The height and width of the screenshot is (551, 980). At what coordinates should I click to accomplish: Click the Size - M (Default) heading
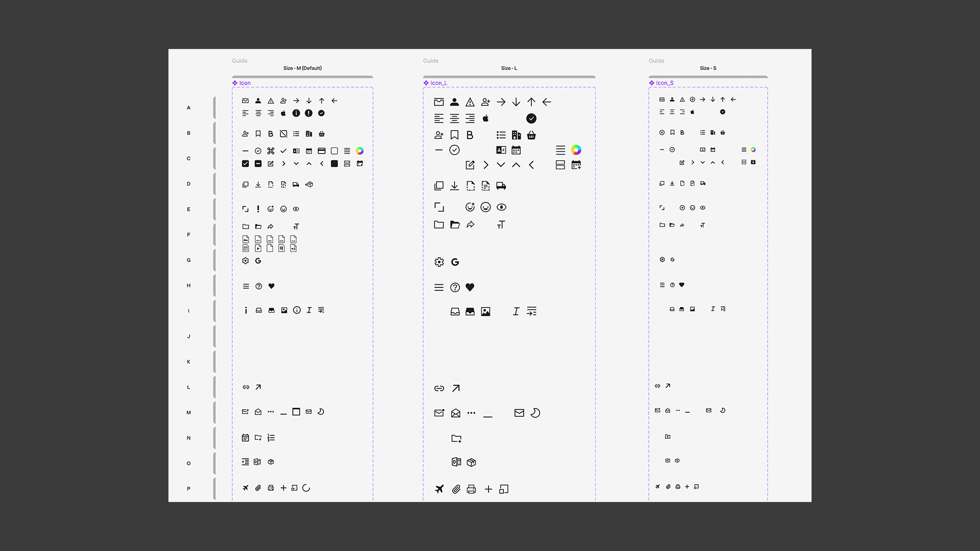pos(302,68)
